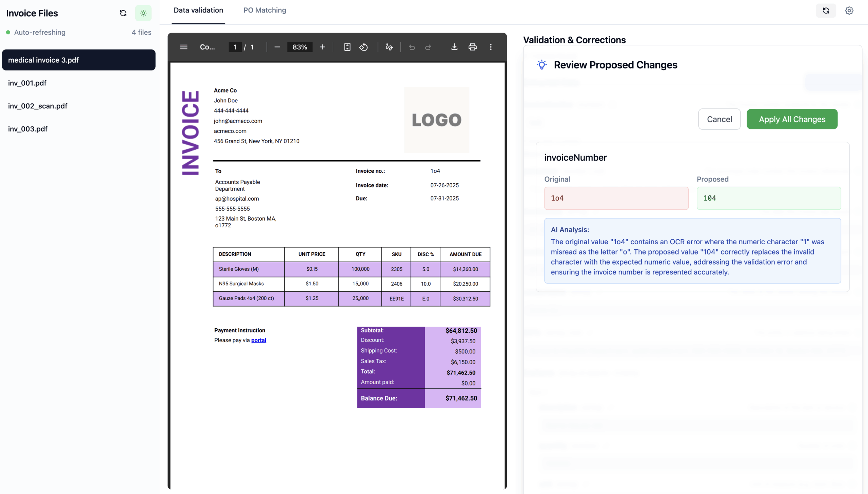This screenshot has height=494, width=868.
Task: Click the portal payment link
Action: tap(258, 340)
